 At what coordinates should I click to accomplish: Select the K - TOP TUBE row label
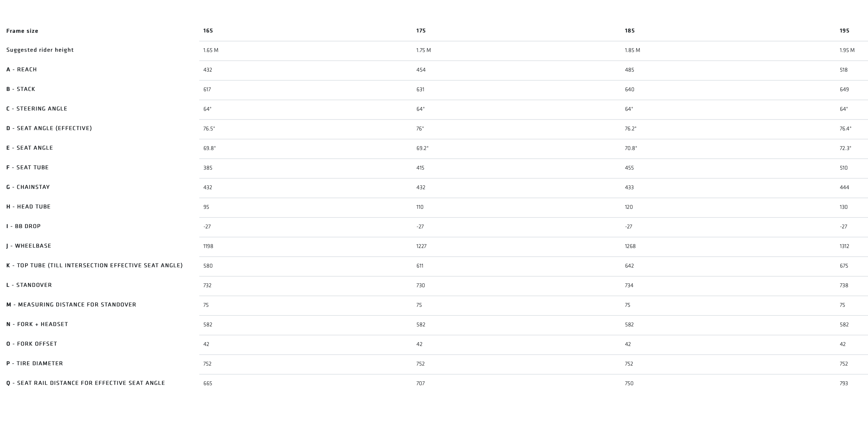(94, 265)
